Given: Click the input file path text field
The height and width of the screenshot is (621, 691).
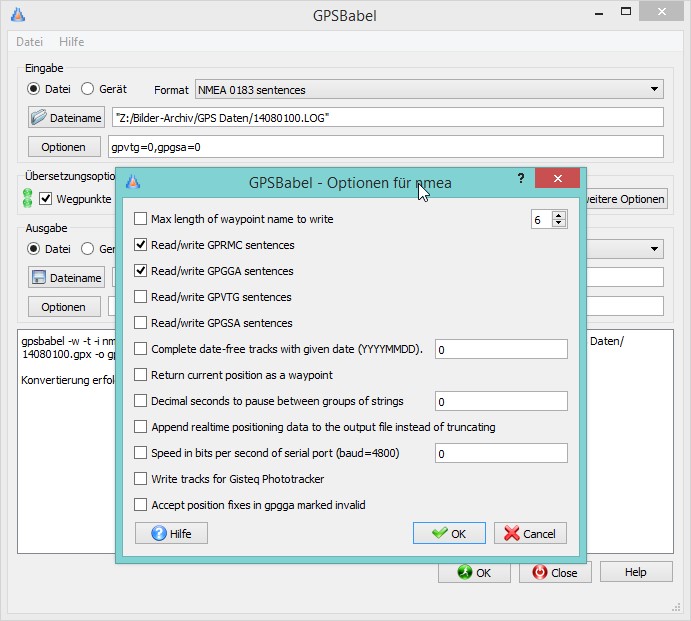Looking at the screenshot, I should [386, 117].
